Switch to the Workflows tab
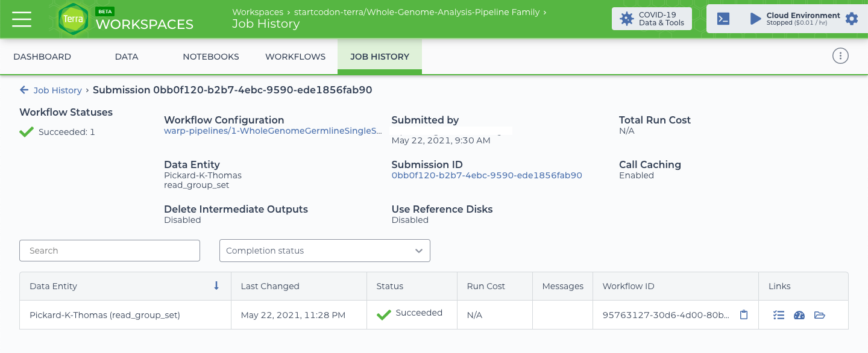The image size is (868, 353). click(x=295, y=57)
